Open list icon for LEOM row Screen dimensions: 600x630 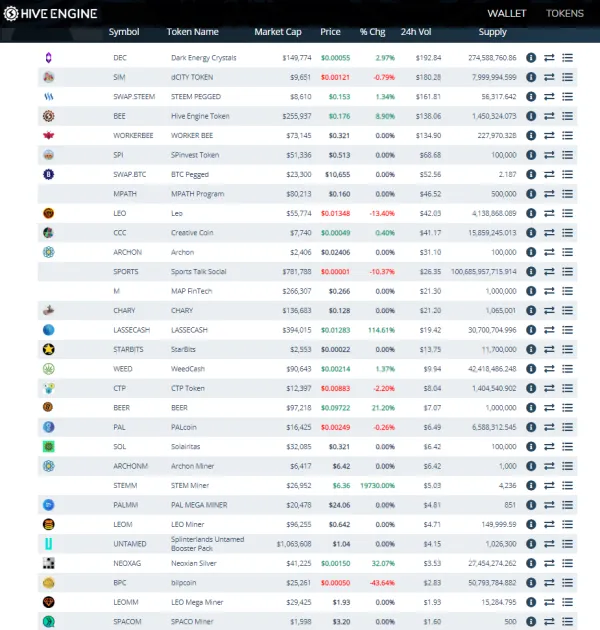coord(567,524)
